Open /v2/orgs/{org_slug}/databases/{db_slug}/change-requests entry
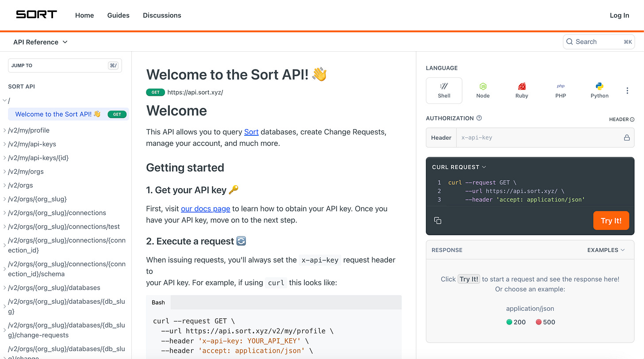This screenshot has width=644, height=359. click(67, 330)
